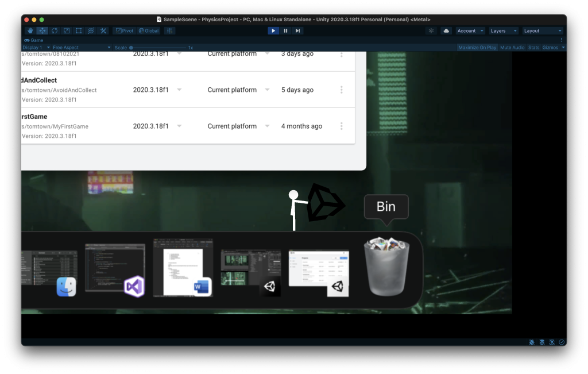Open the Display 1 dropdown
The width and height of the screenshot is (588, 374).
coord(36,48)
